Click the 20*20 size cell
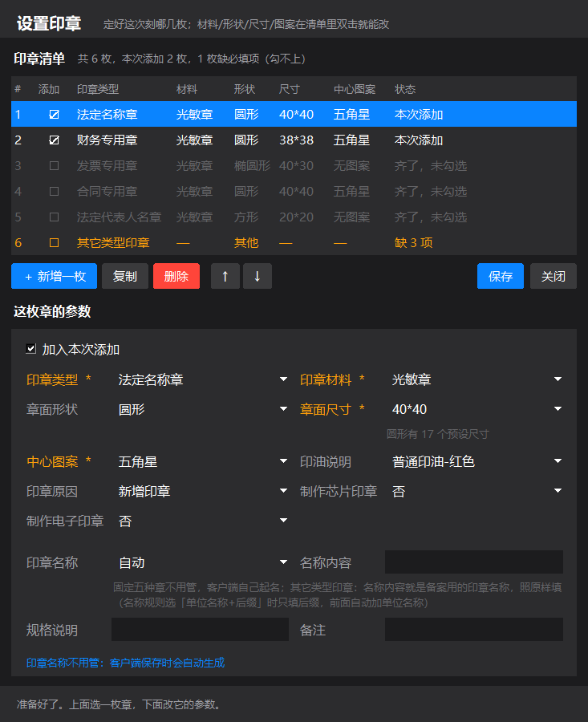 [296, 217]
